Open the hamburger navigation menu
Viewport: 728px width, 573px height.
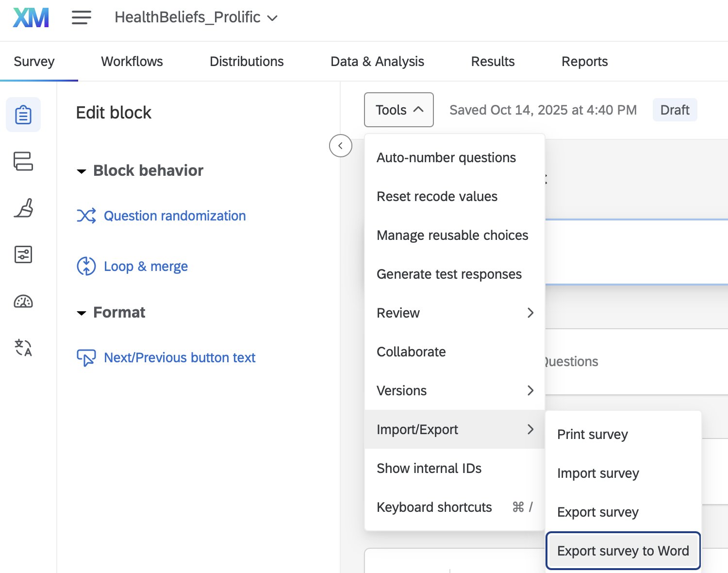coord(81,18)
